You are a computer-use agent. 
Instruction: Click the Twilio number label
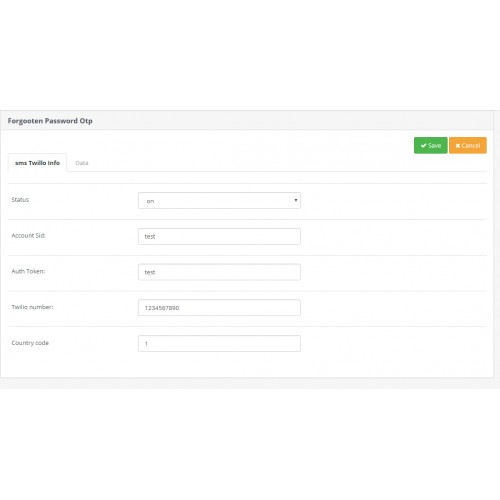(32, 307)
